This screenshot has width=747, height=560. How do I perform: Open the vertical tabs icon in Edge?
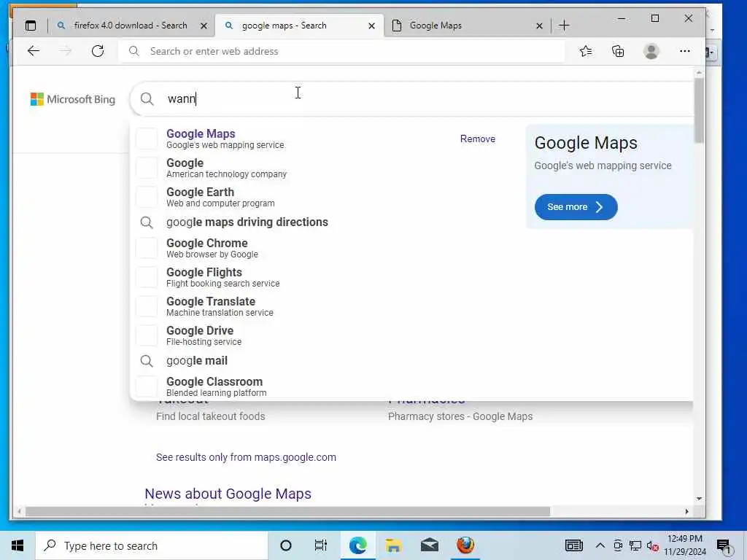31,26
